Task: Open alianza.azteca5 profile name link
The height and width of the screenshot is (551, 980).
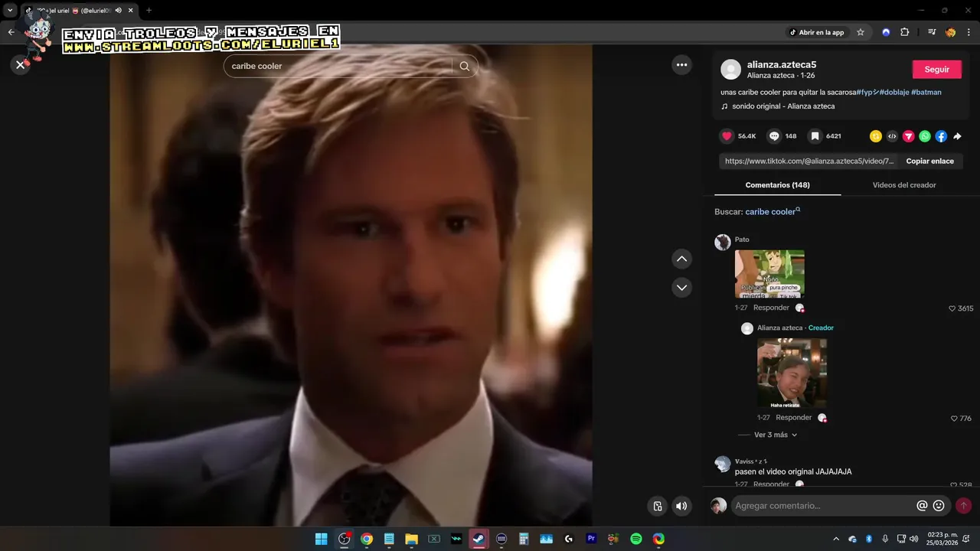Action: coord(782,64)
